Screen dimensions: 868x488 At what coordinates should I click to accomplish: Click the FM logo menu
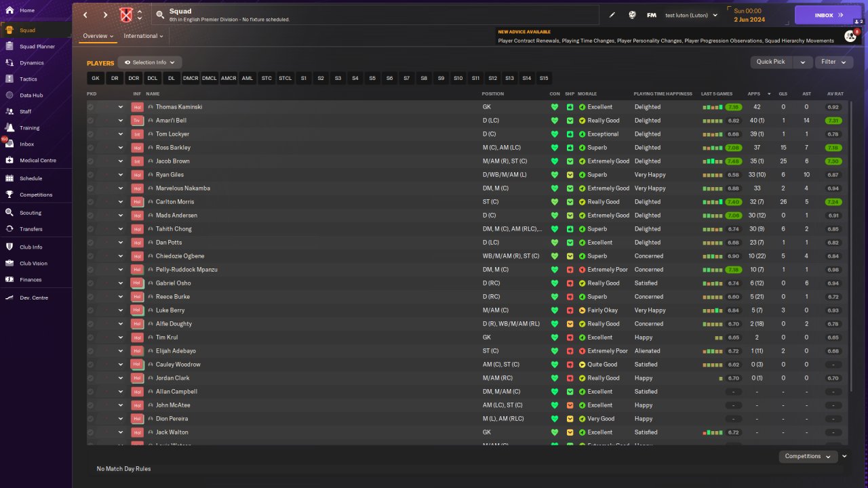pyautogui.click(x=652, y=15)
